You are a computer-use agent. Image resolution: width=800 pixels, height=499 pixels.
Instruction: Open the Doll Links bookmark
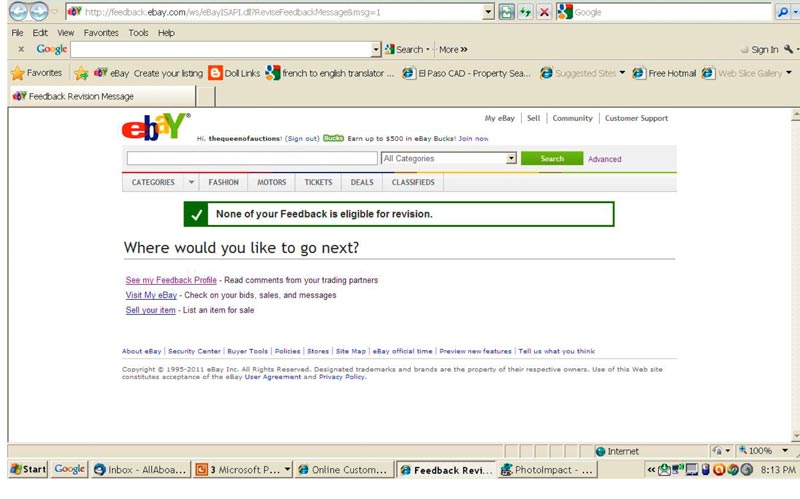[x=235, y=73]
